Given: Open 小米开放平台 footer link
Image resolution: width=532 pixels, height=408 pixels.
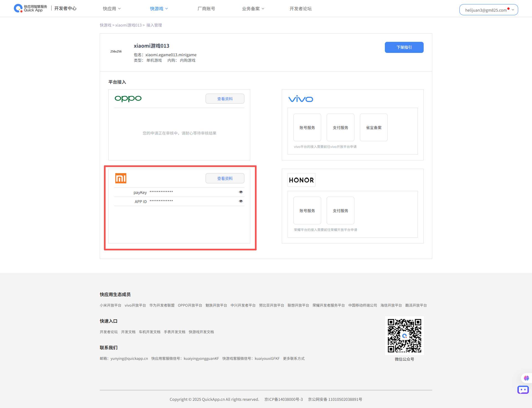Looking at the screenshot, I should [x=110, y=305].
